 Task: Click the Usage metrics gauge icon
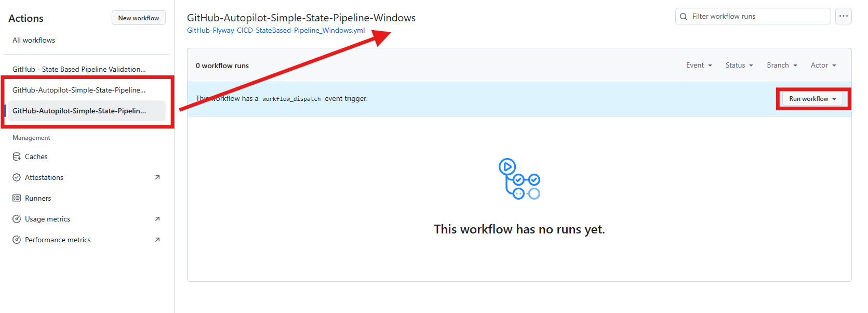[x=17, y=219]
